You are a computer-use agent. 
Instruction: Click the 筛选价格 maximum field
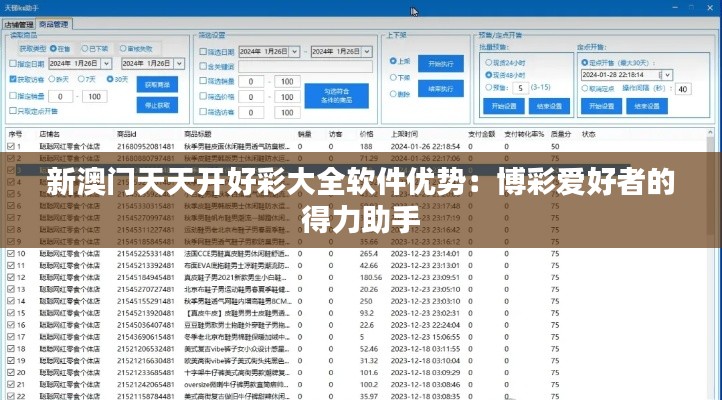[x=287, y=97]
